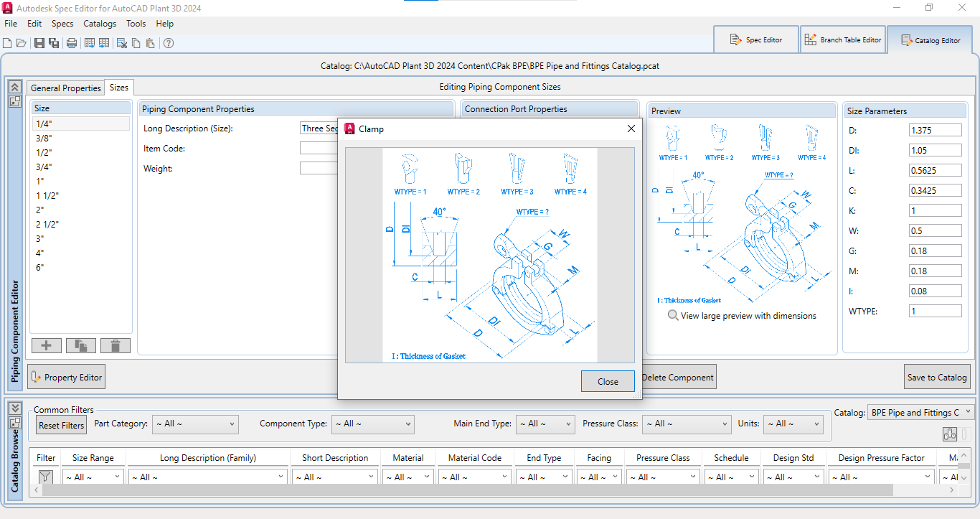Click the Delete Component button
The image size is (980, 519).
click(x=679, y=377)
